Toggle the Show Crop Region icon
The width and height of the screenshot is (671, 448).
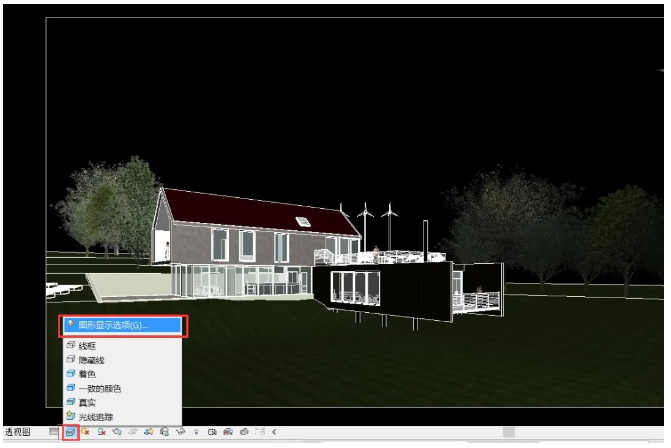[148, 432]
